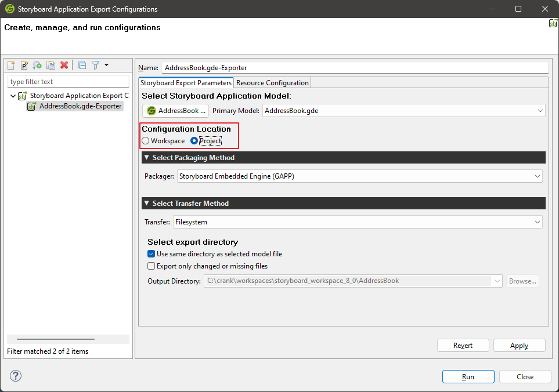Duplicate the selected export configuration

(51, 65)
